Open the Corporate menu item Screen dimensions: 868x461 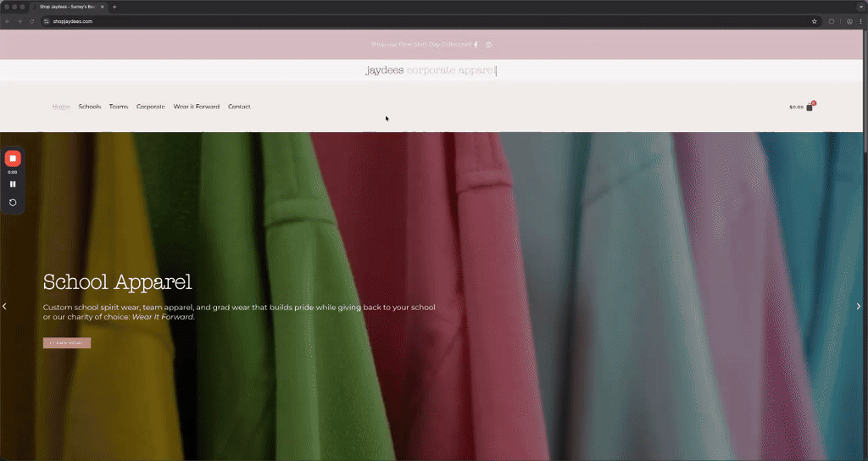coord(151,107)
